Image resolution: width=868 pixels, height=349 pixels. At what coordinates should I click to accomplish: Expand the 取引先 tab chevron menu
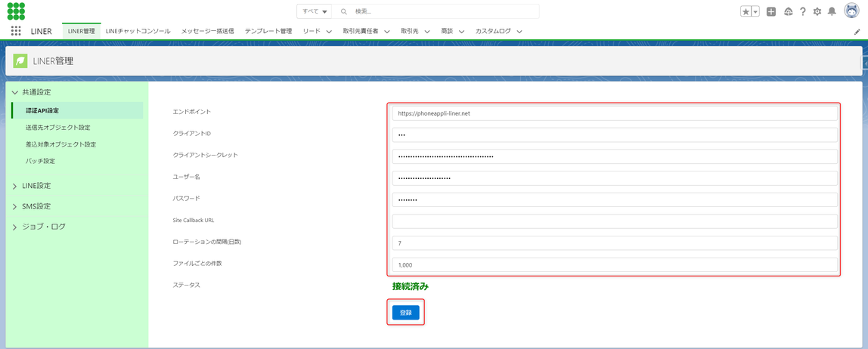point(426,32)
